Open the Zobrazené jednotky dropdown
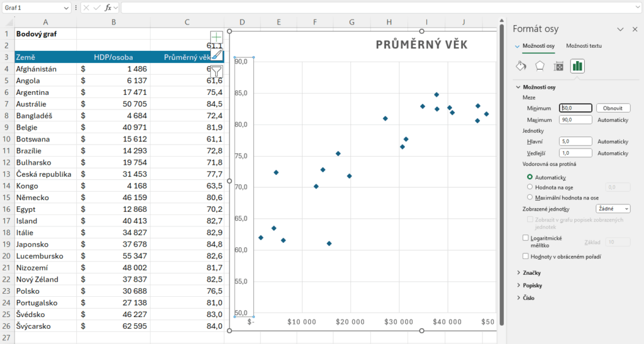 [613, 209]
